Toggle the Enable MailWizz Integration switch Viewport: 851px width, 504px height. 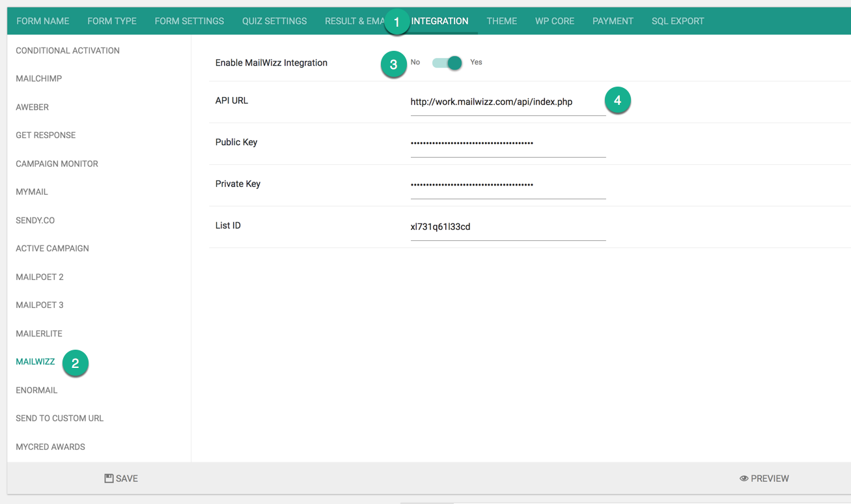pos(447,63)
